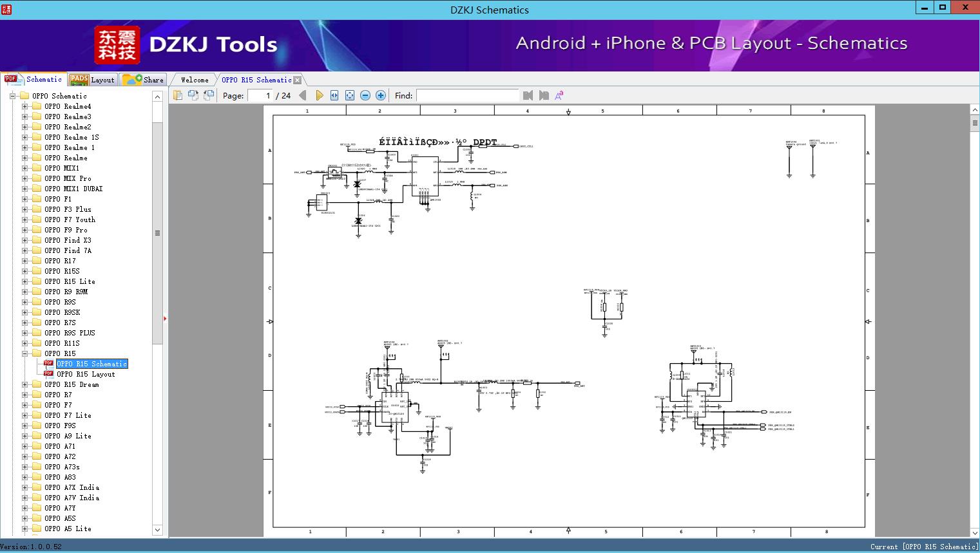Select the OPPO MIX1 DUBAI folder
The height and width of the screenshot is (553, 980).
[73, 189]
